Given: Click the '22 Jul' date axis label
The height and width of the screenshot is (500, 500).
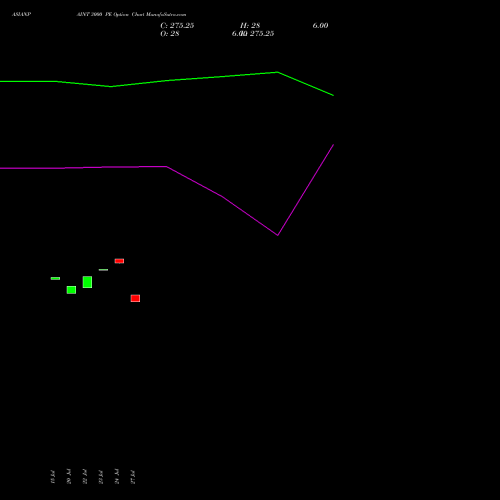Looking at the screenshot, I should [85, 477].
